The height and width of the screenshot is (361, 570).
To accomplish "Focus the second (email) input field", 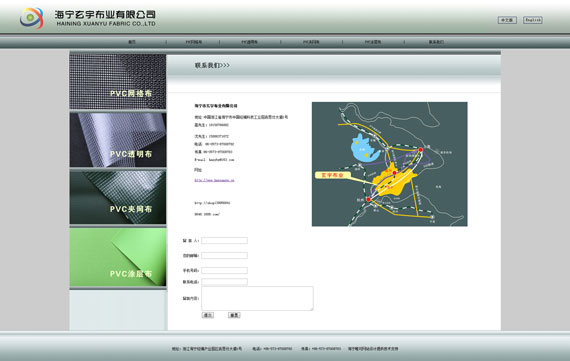I will click(x=225, y=256).
